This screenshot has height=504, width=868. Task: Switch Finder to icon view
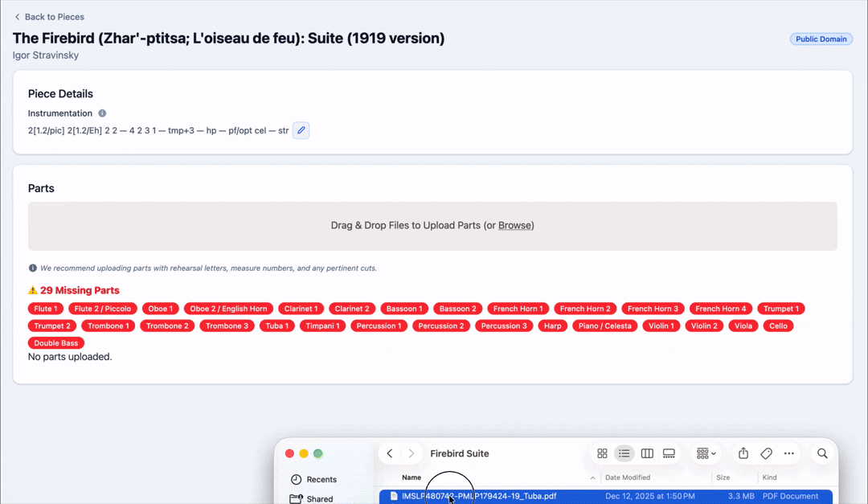(602, 453)
